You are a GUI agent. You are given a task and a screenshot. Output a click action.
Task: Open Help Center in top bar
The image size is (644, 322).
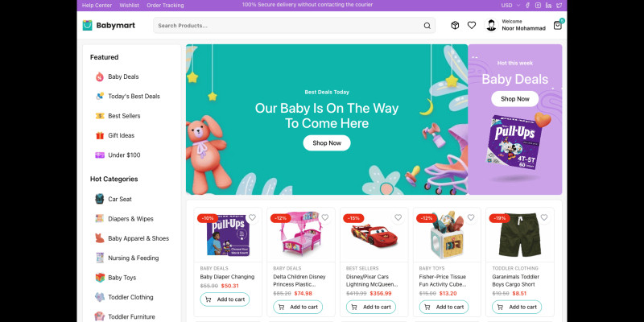[x=97, y=6]
